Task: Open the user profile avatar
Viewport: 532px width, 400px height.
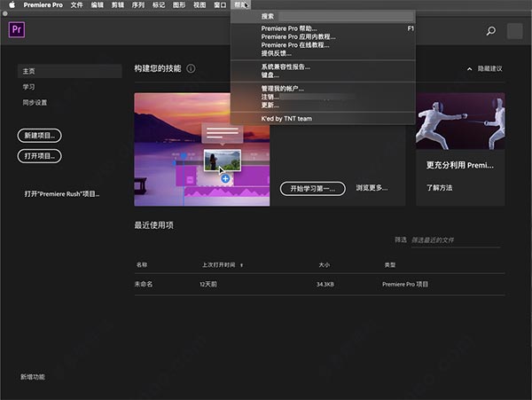Action: click(x=514, y=31)
